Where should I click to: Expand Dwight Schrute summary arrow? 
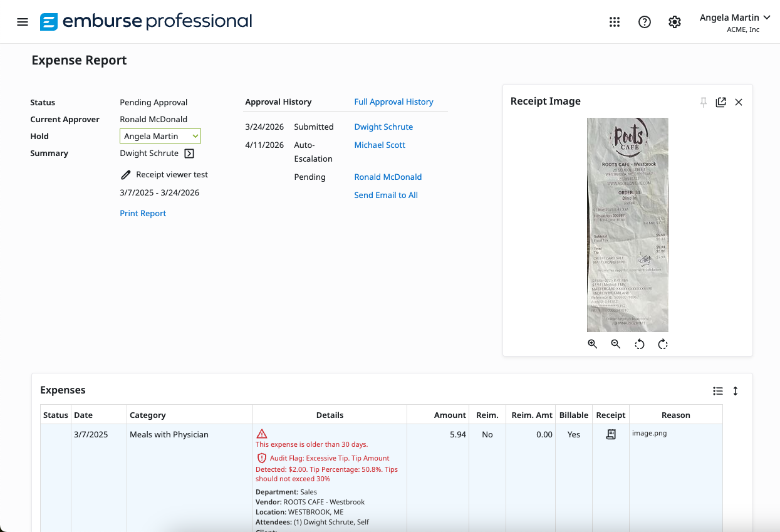(x=189, y=154)
